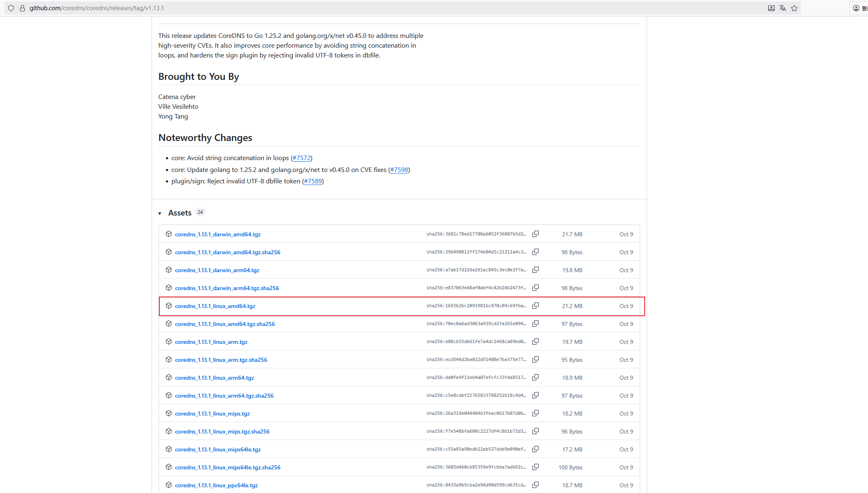Screen dimensions: 868x493
Task: Copy sha256 hash for linux_ppc64le.tgz
Action: [535, 485]
